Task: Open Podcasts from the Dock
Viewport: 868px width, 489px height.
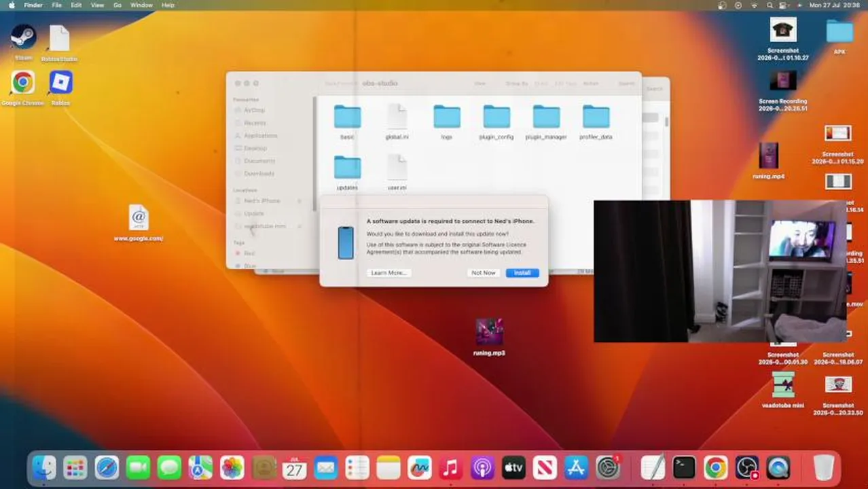Action: (482, 468)
